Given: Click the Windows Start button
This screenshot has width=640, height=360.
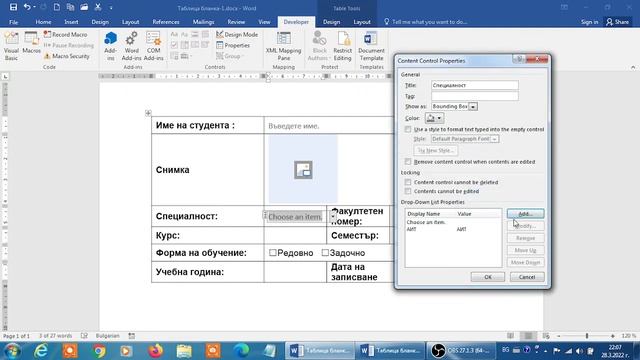Looking at the screenshot, I should [x=13, y=351].
